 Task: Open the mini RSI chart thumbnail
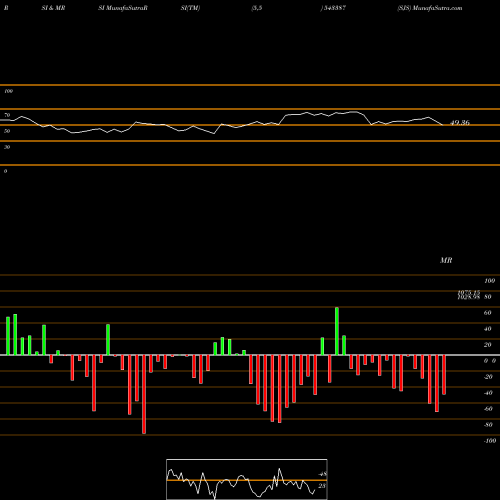point(247,479)
